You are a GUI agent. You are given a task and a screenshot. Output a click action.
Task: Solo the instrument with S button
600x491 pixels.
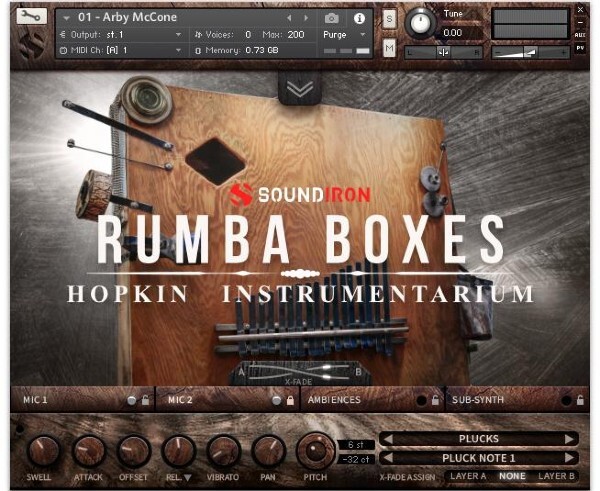(x=389, y=19)
